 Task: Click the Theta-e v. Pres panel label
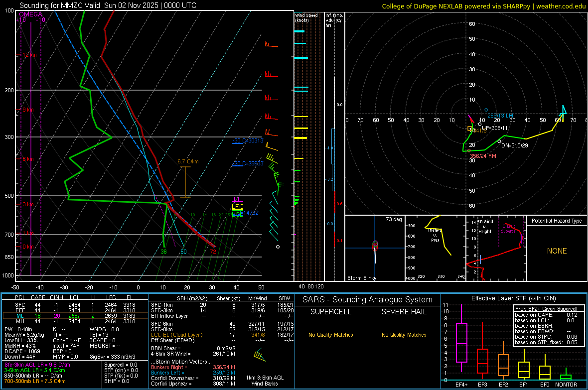pos(435,235)
